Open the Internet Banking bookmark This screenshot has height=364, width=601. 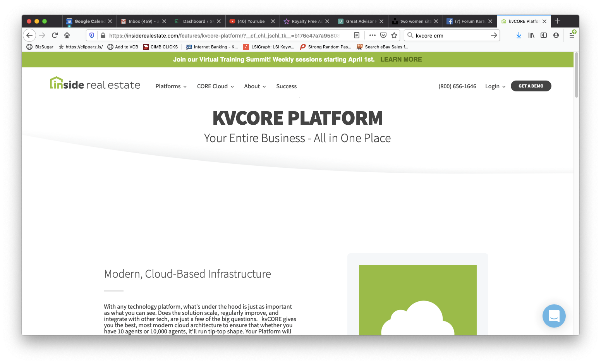pos(212,47)
